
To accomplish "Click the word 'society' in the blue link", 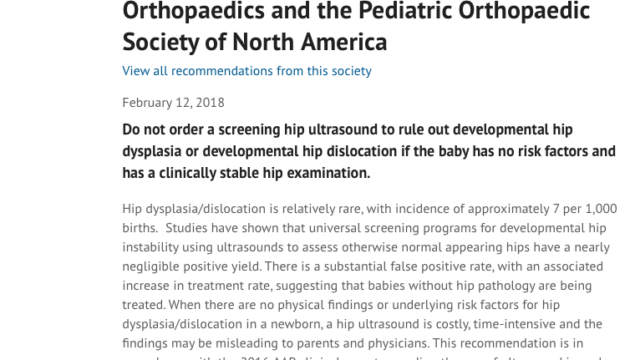I will coord(351,71).
